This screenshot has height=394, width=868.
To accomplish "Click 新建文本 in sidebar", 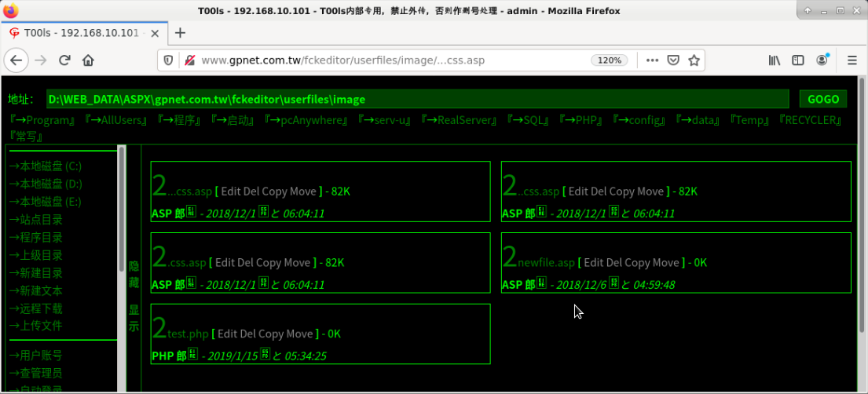I will [35, 290].
